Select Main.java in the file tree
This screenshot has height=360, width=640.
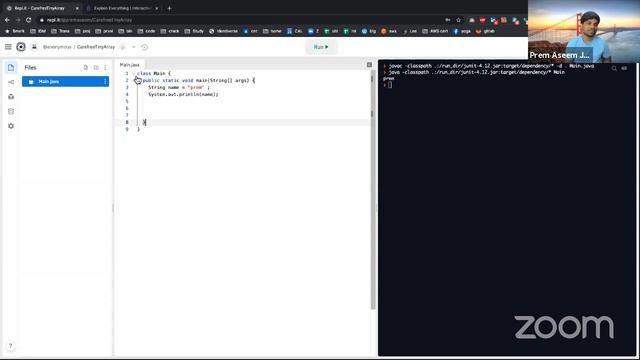click(65, 82)
